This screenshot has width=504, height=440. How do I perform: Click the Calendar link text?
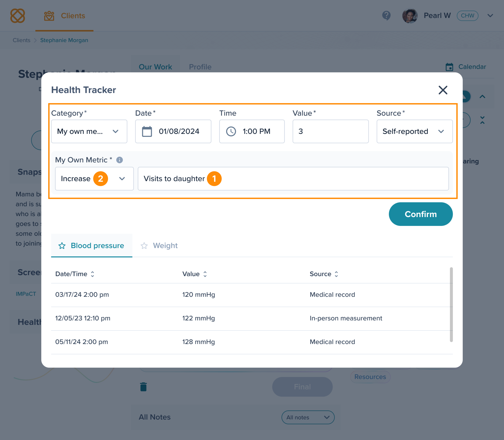tap(472, 67)
